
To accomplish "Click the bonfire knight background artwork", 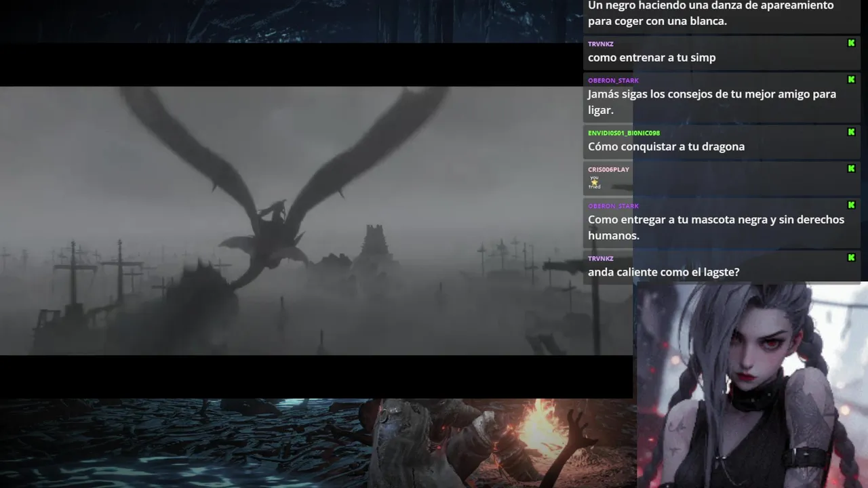I will point(317,443).
